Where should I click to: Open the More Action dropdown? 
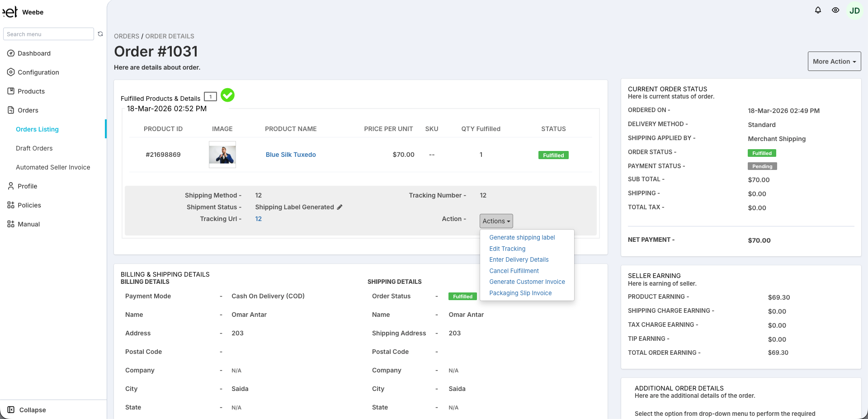point(834,61)
